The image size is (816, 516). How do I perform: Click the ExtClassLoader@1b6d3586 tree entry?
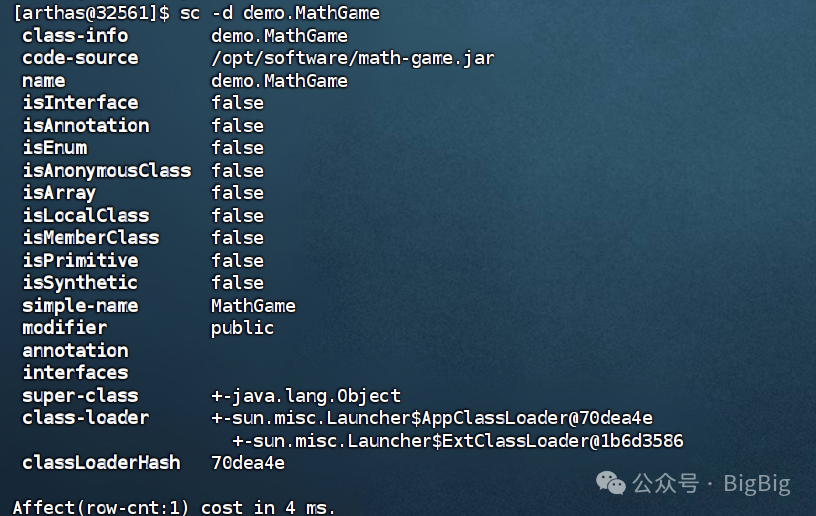point(457,441)
